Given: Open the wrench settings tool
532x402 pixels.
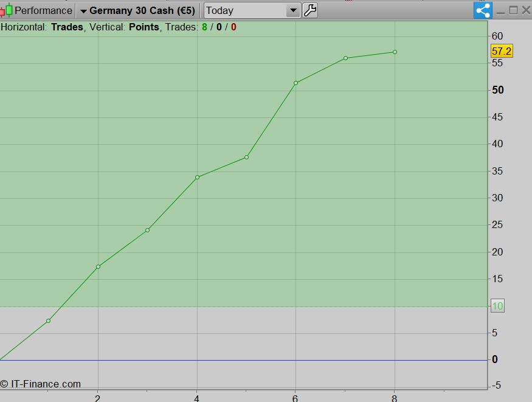Looking at the screenshot, I should tap(309, 10).
